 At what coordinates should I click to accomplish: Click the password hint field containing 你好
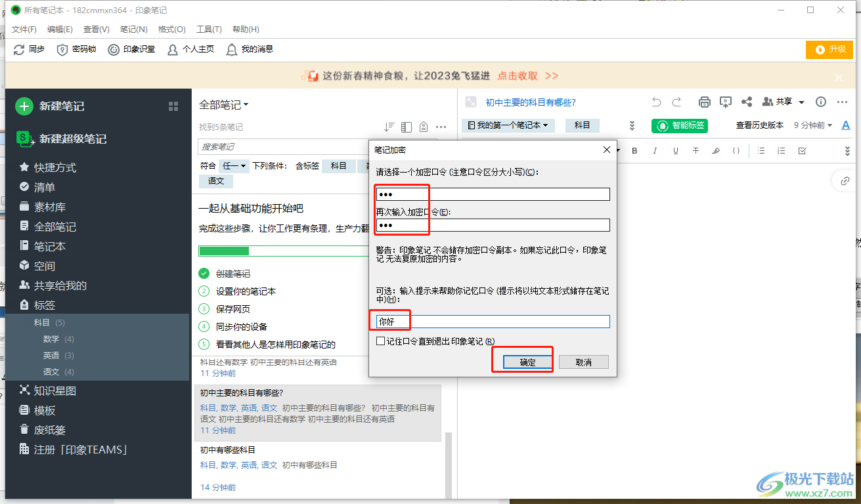[493, 322]
